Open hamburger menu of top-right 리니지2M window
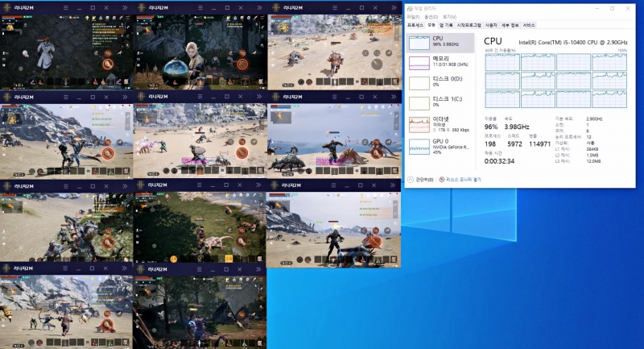Image resolution: width=644 pixels, height=349 pixels. (x=335, y=8)
